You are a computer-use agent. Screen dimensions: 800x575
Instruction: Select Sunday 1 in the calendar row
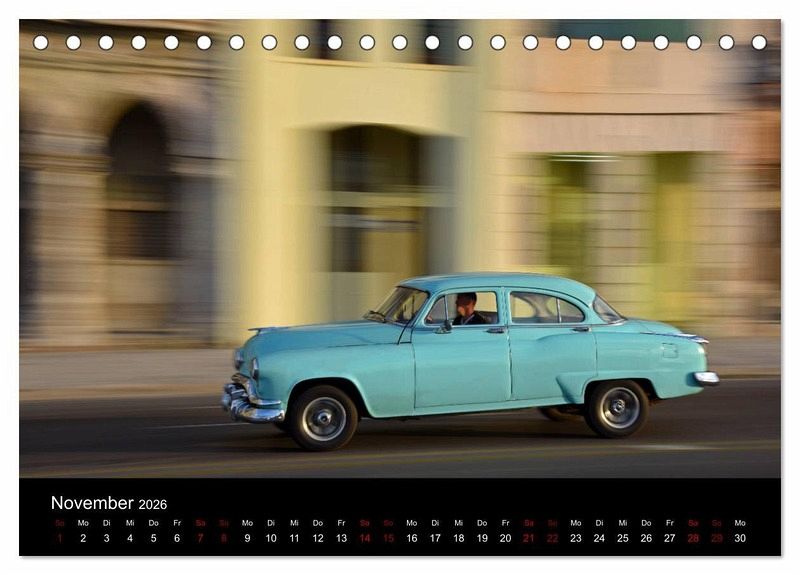pyautogui.click(x=59, y=538)
